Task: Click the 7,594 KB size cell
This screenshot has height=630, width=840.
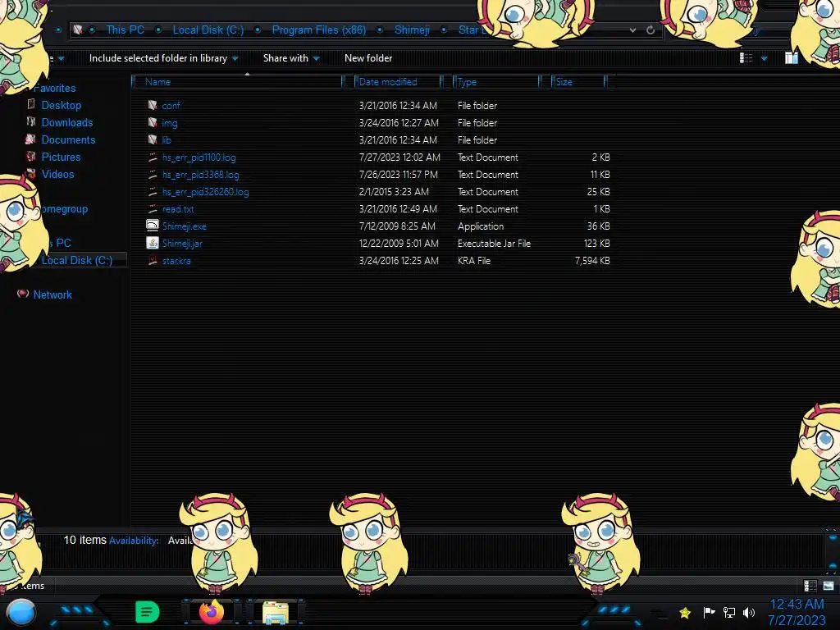Action: (592, 260)
